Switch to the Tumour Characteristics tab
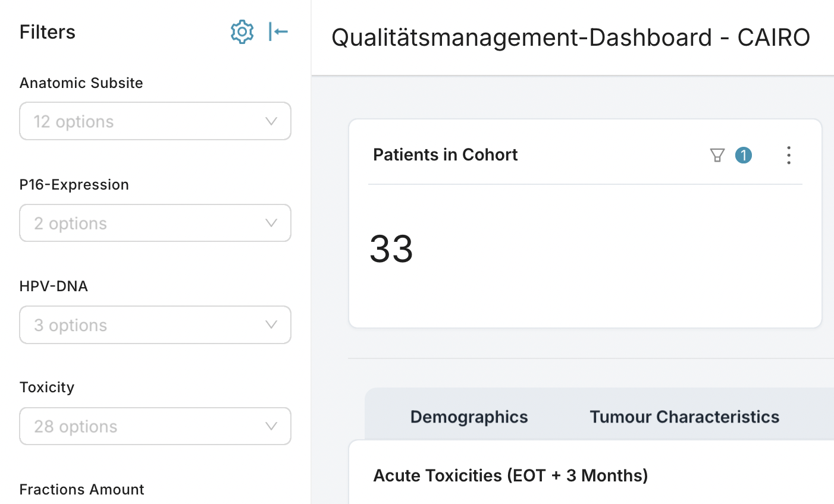Viewport: 834px width, 504px height. point(684,417)
